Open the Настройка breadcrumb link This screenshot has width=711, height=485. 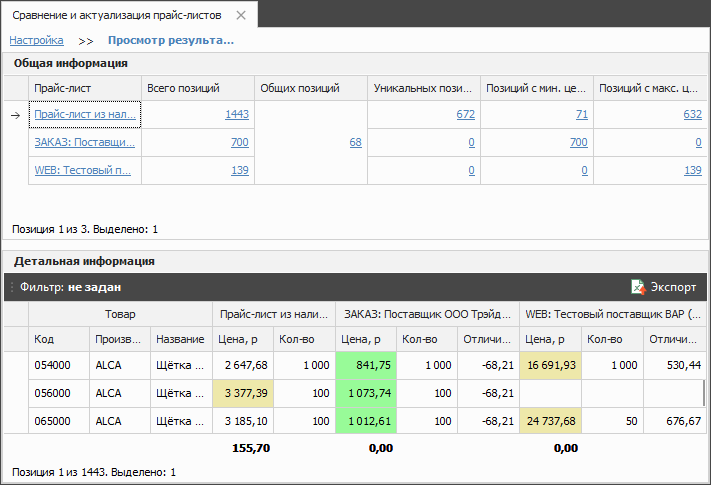(x=36, y=40)
